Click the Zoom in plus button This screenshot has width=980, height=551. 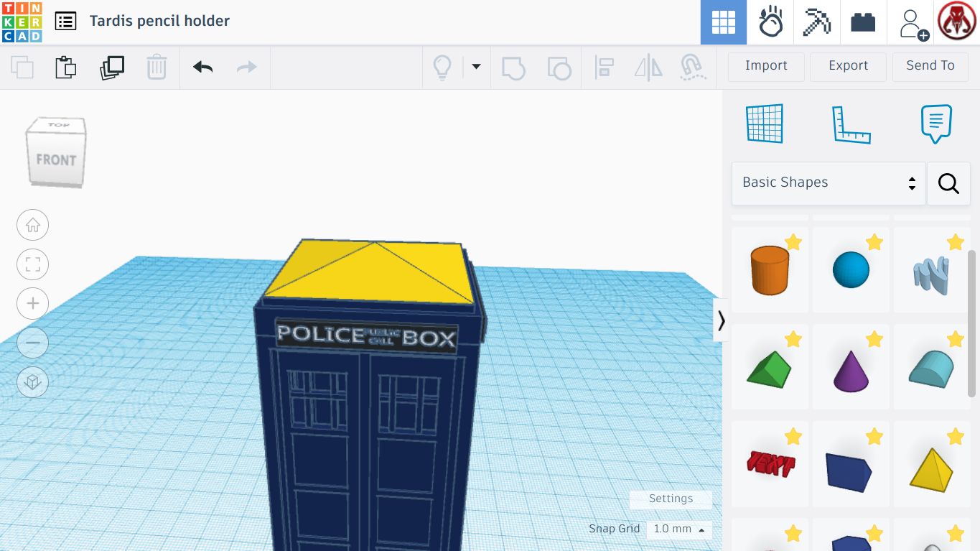coord(32,304)
